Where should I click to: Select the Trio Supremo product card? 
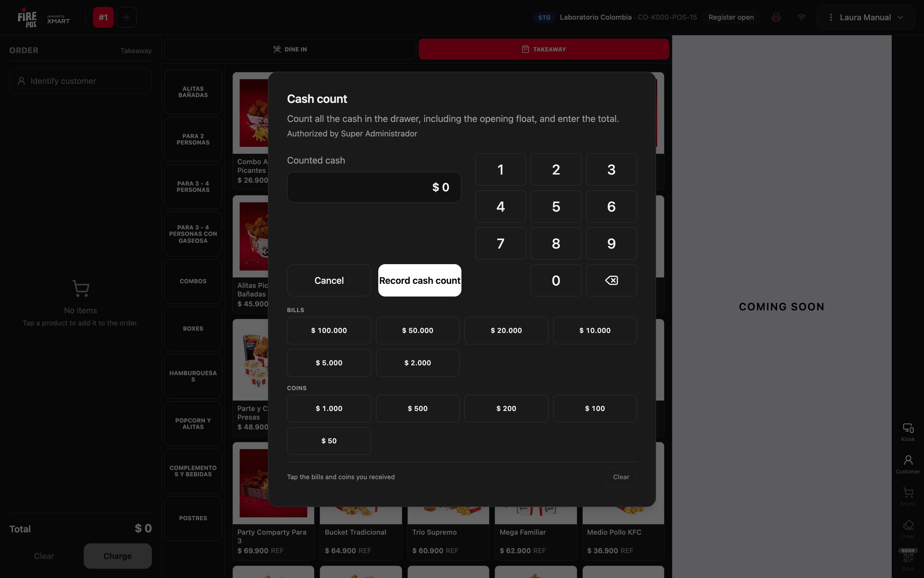point(448,533)
